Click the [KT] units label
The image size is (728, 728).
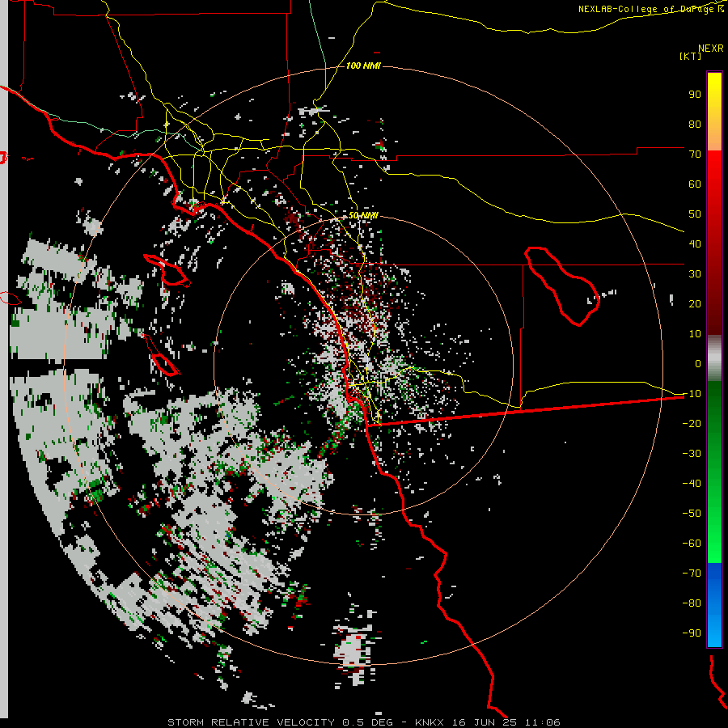tap(691, 56)
